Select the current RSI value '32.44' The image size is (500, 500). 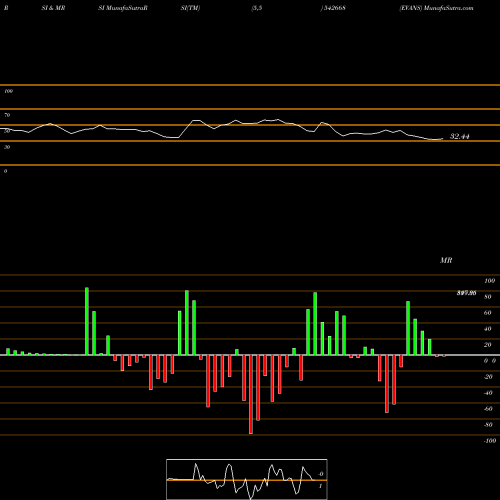460,136
